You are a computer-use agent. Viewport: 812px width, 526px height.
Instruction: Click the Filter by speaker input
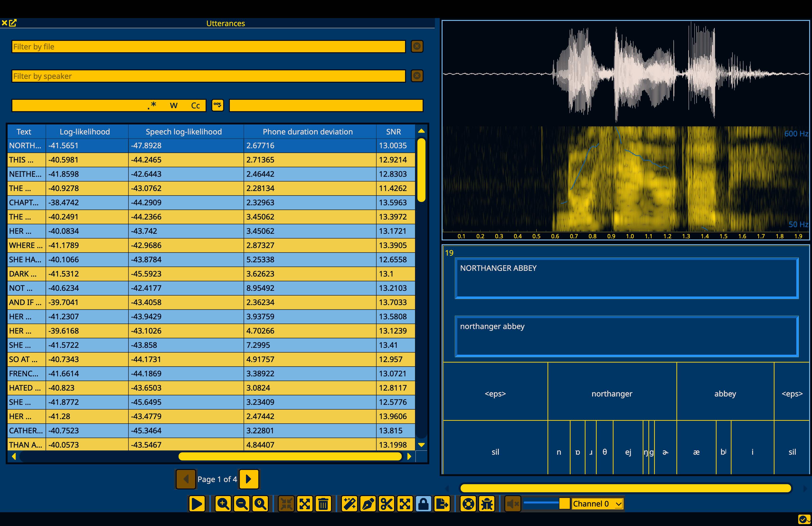coord(208,76)
